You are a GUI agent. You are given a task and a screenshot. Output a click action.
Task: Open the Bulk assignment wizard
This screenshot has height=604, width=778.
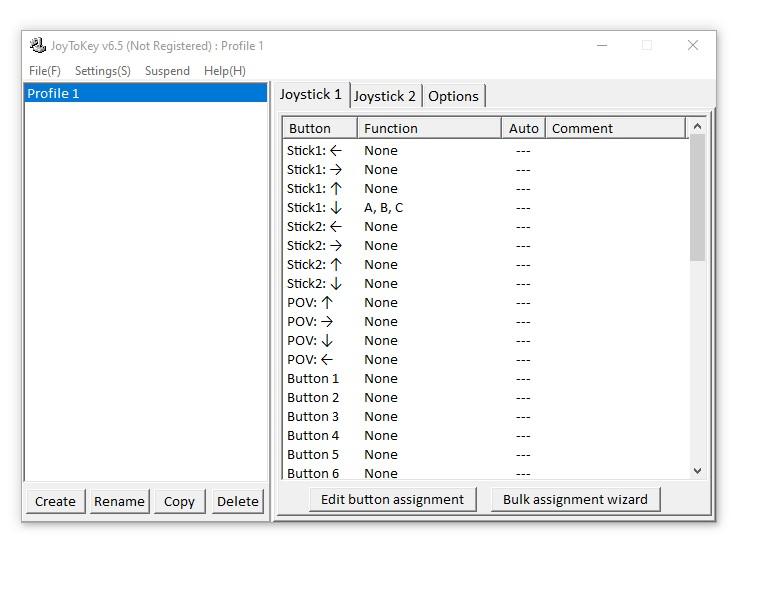[x=576, y=499]
